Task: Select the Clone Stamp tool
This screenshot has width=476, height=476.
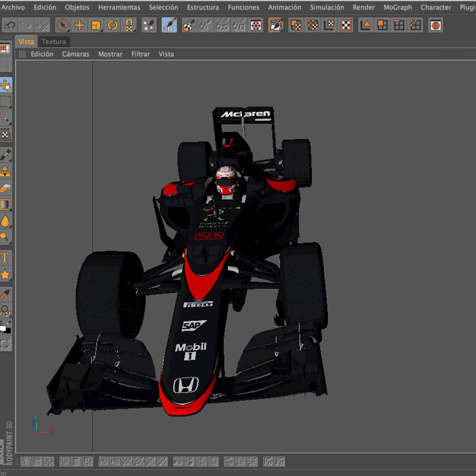Action: 6,172
